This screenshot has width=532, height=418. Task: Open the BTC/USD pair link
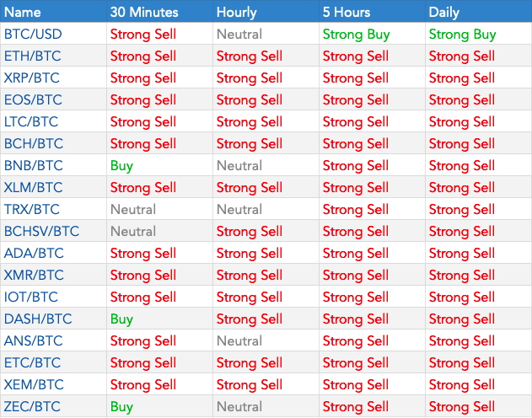(x=33, y=35)
